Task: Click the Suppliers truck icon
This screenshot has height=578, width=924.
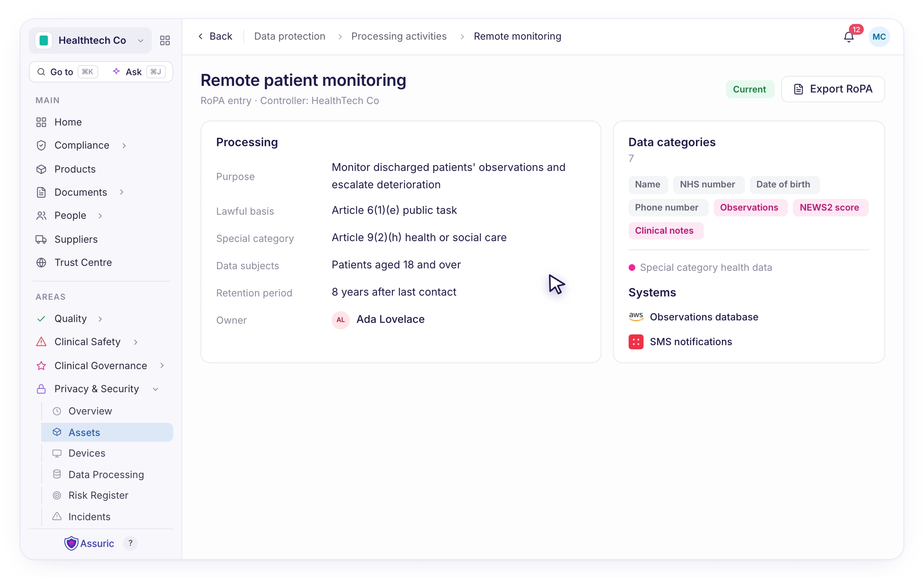Action: (x=41, y=239)
